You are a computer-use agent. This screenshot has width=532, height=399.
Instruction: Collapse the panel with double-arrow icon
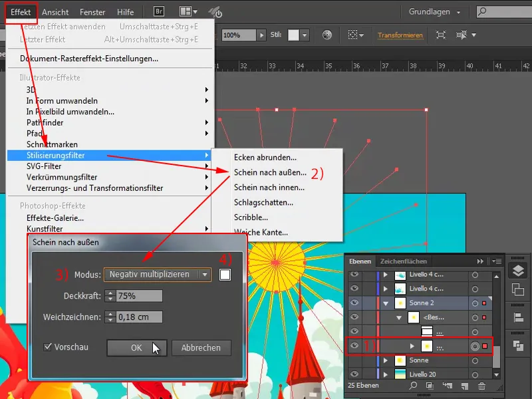480,261
